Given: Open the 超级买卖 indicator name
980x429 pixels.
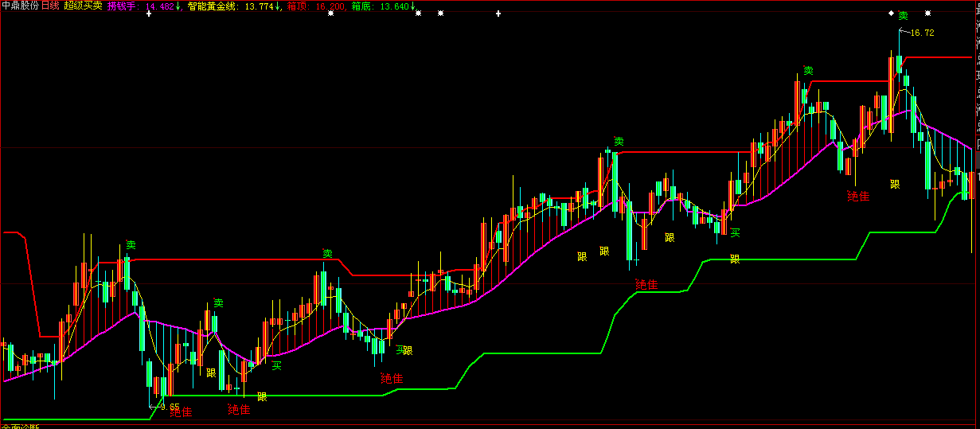Looking at the screenshot, I should tap(83, 6).
